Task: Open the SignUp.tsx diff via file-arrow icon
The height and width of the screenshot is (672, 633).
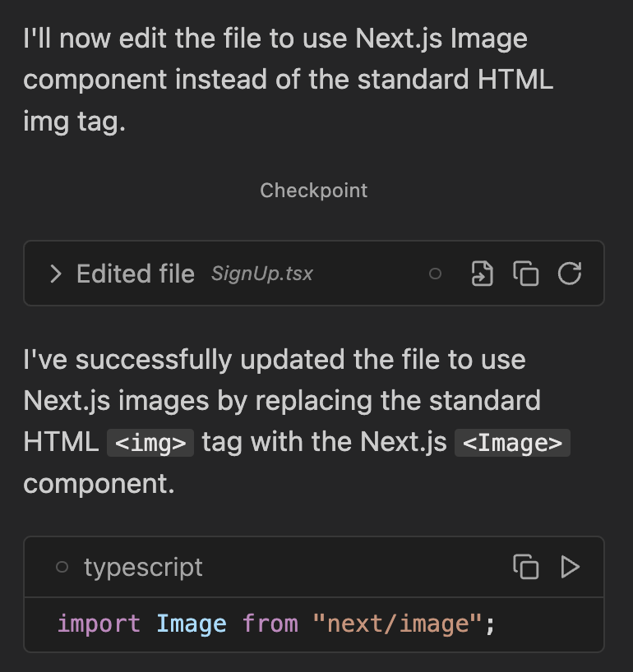Action: (x=482, y=274)
